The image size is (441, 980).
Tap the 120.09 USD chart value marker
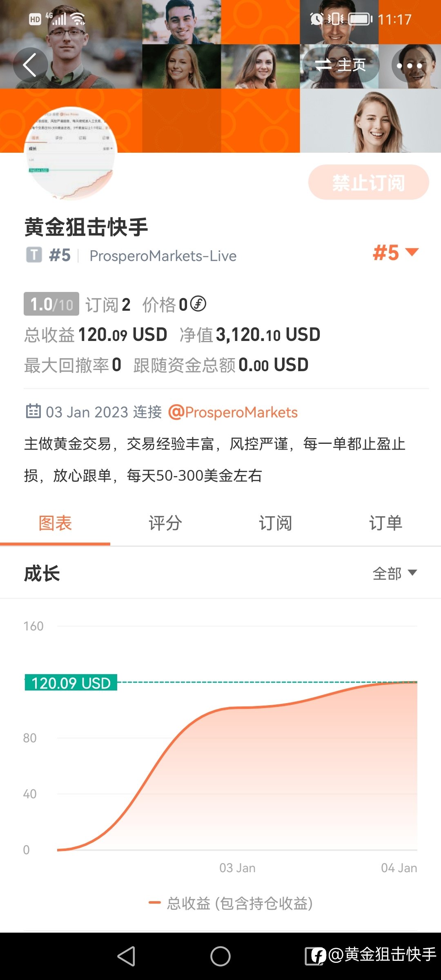point(71,683)
